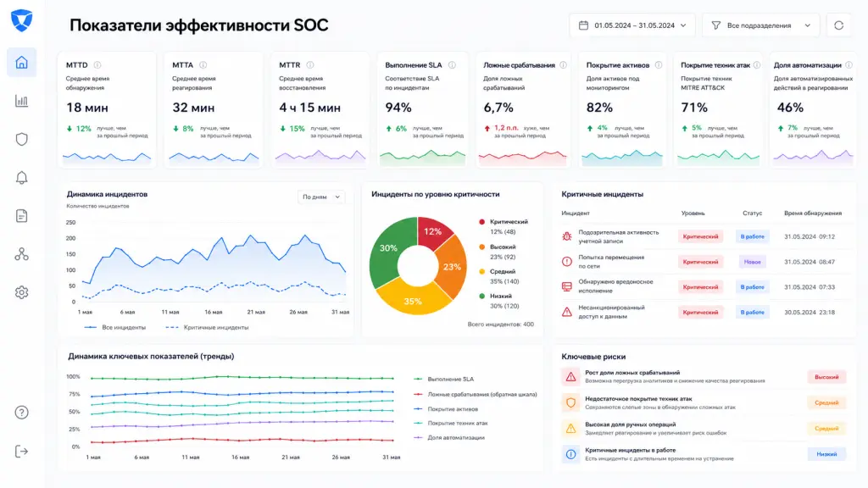Open the shield protection sidebar icon
Viewport: 868px width, 488px height.
21,139
